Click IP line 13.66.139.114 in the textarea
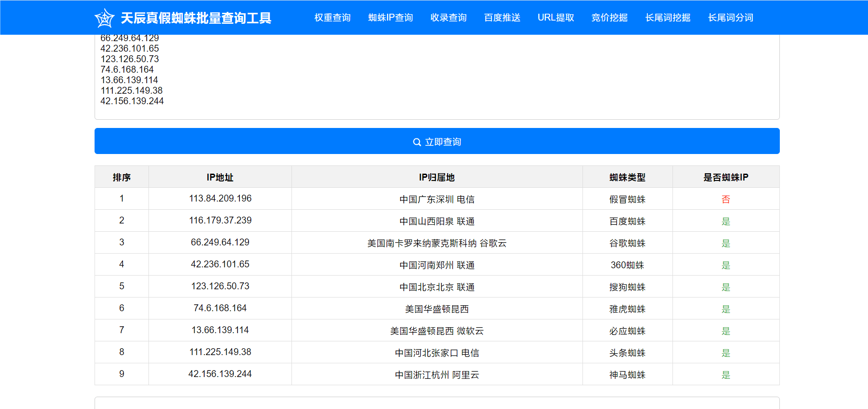Viewport: 868px width, 409px height. pos(129,80)
